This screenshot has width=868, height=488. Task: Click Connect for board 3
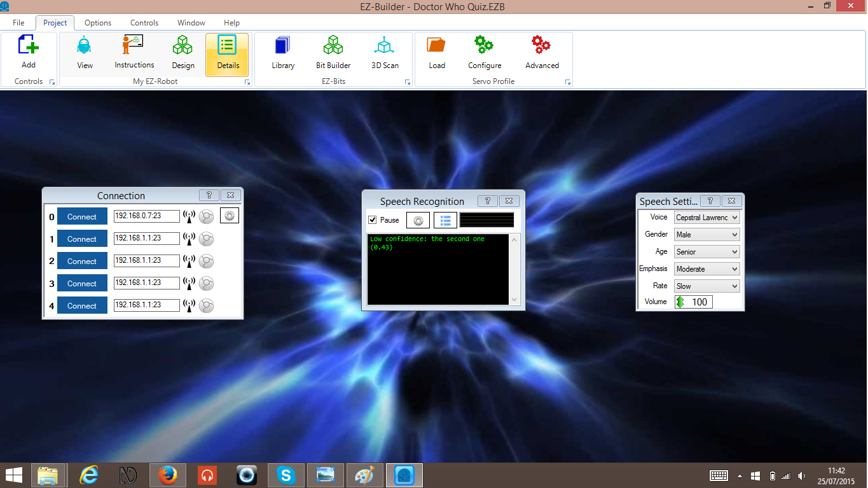point(82,283)
